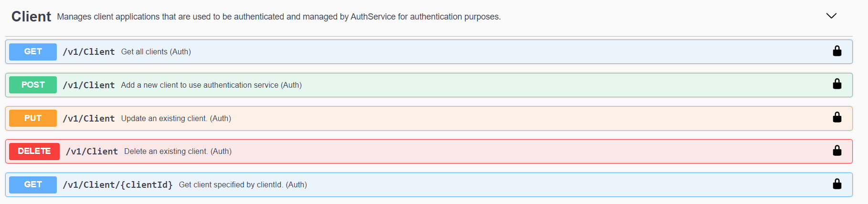Collapse the Client section with the chevron
Screen dimensions: 868x204
pyautogui.click(x=831, y=16)
